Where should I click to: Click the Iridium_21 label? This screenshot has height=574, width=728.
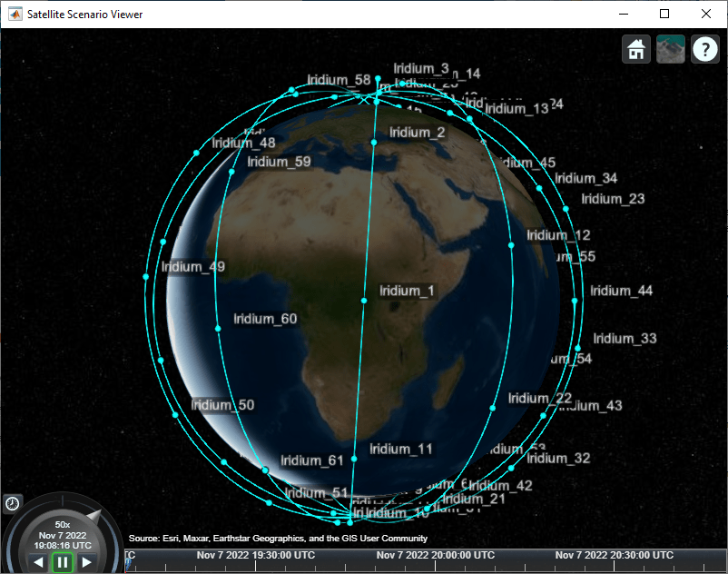pos(474,500)
